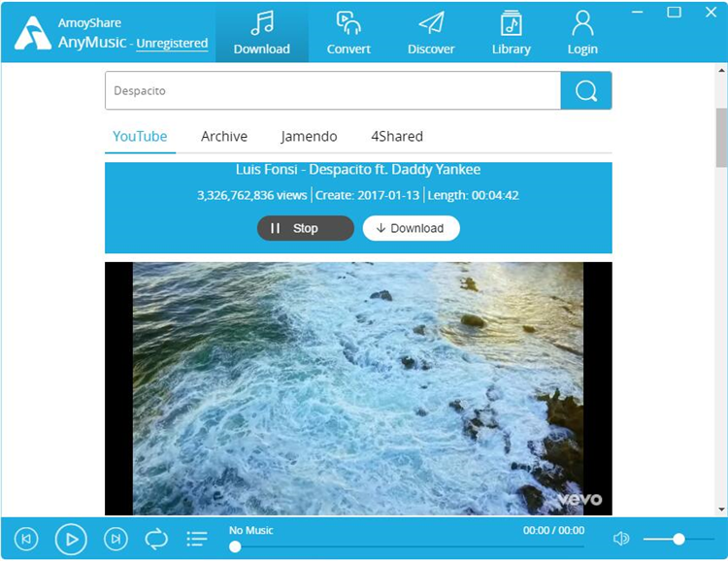Click the search magnifier button
Image resolution: width=728 pixels, height=561 pixels.
tap(586, 90)
